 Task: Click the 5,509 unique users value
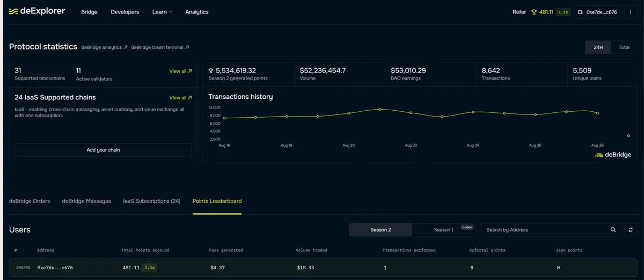pyautogui.click(x=582, y=70)
